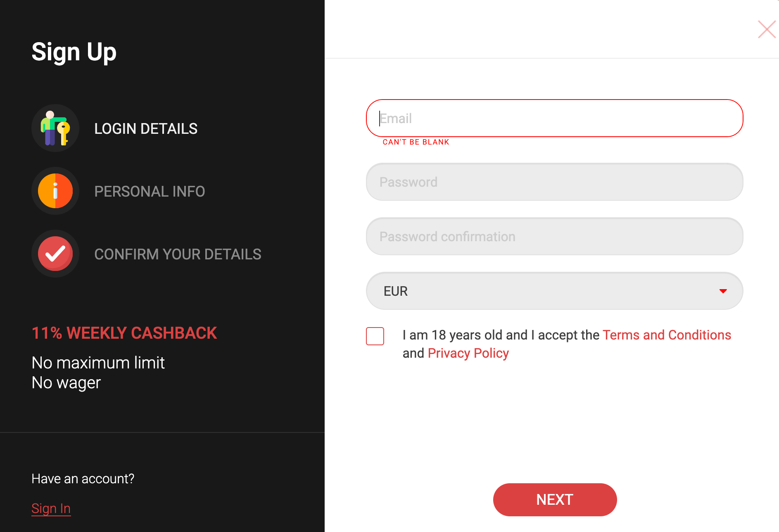Expand the currency selection list
This screenshot has height=532, width=779.
pyautogui.click(x=554, y=291)
